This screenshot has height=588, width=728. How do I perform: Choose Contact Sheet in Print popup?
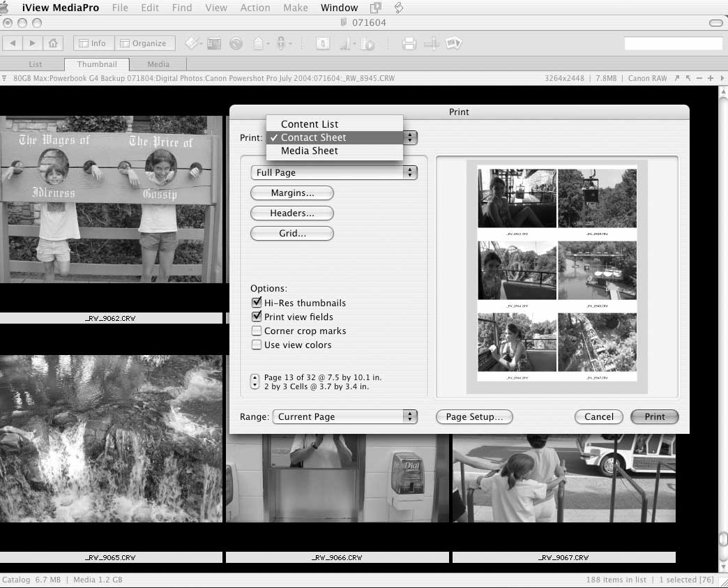[x=334, y=137]
